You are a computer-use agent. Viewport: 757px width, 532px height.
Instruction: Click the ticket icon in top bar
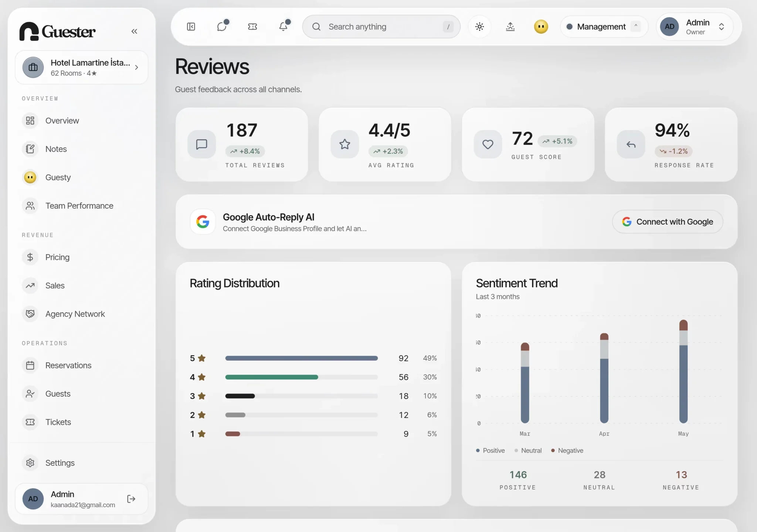(252, 27)
